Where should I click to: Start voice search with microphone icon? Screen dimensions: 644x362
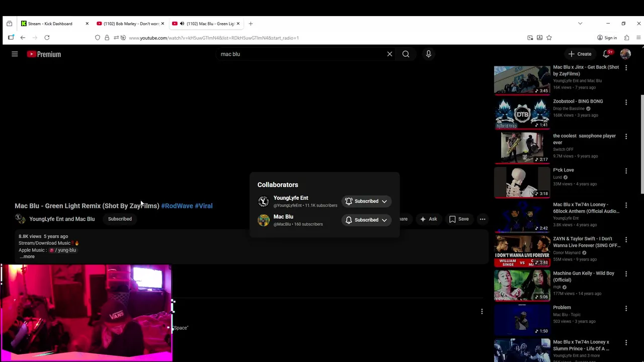click(x=429, y=54)
